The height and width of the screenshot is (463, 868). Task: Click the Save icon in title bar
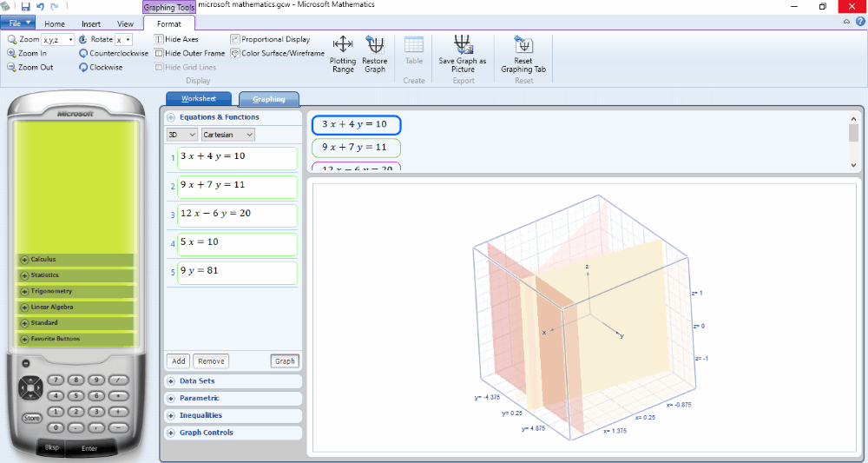(25, 7)
